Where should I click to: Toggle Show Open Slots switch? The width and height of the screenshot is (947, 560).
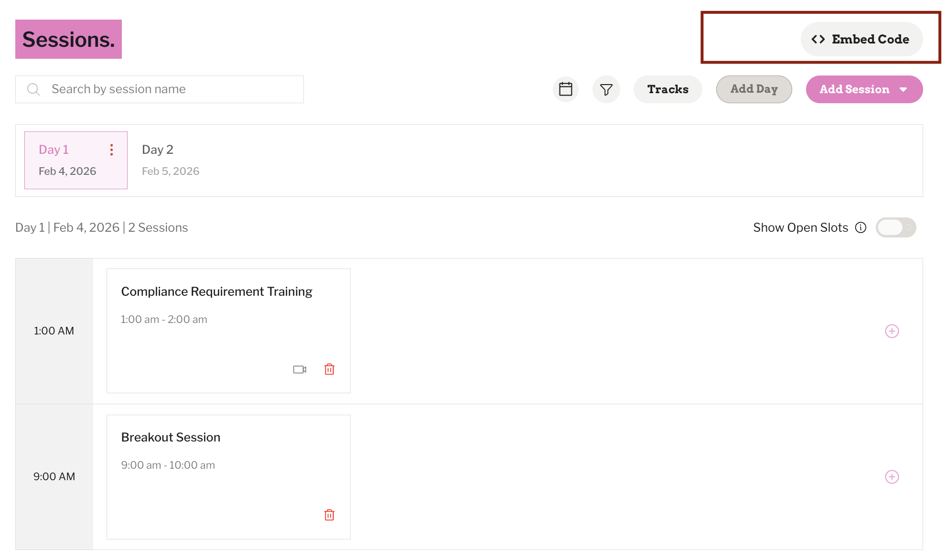[896, 227]
